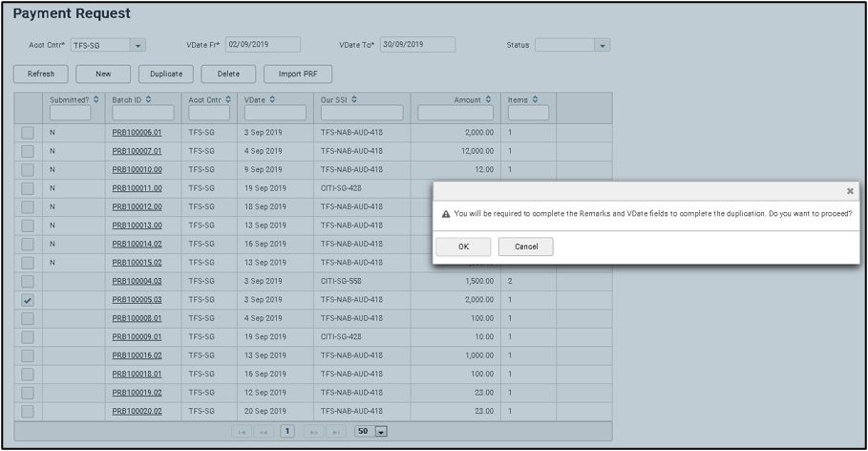This screenshot has height=451, width=868.
Task: Cancel the duplication prompt
Action: [525, 247]
